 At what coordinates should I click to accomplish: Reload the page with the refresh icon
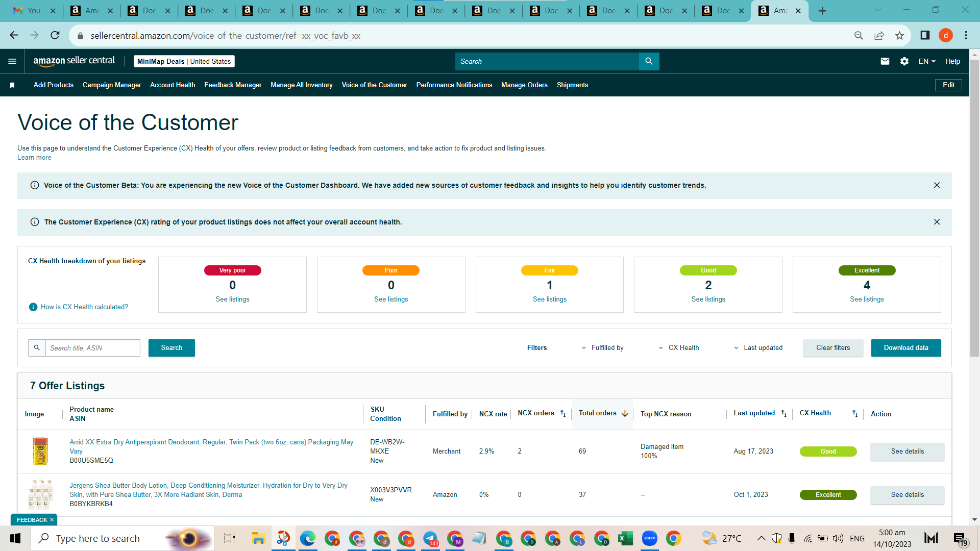(x=55, y=35)
